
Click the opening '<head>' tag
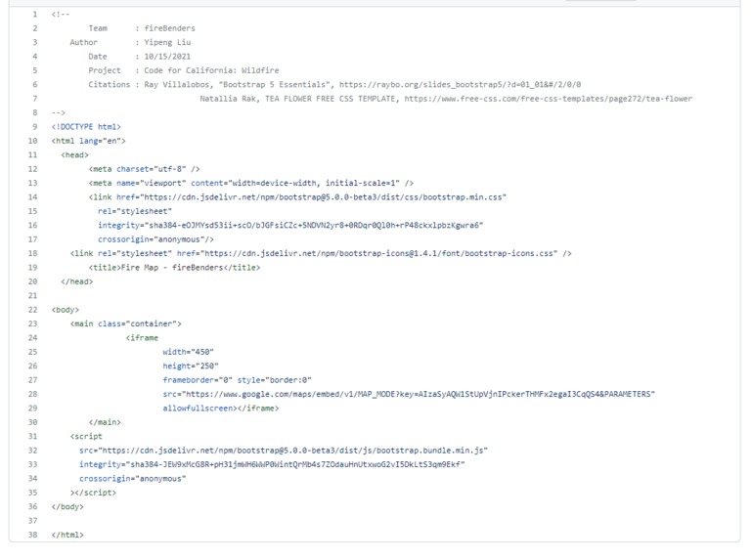[75, 154]
